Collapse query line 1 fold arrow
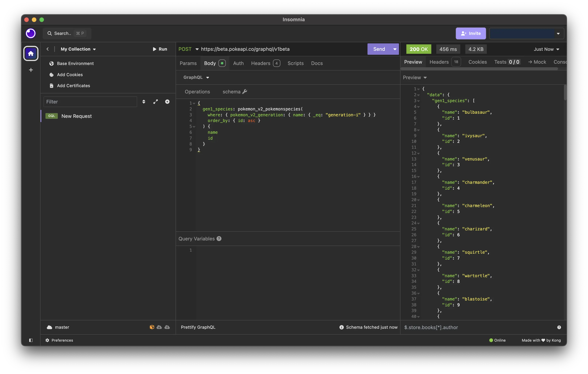588x374 pixels. coord(194,103)
